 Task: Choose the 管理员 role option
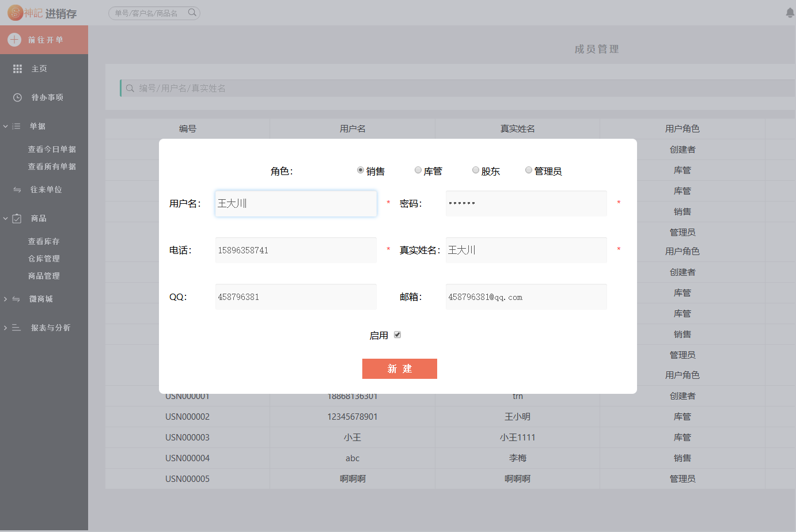point(529,170)
